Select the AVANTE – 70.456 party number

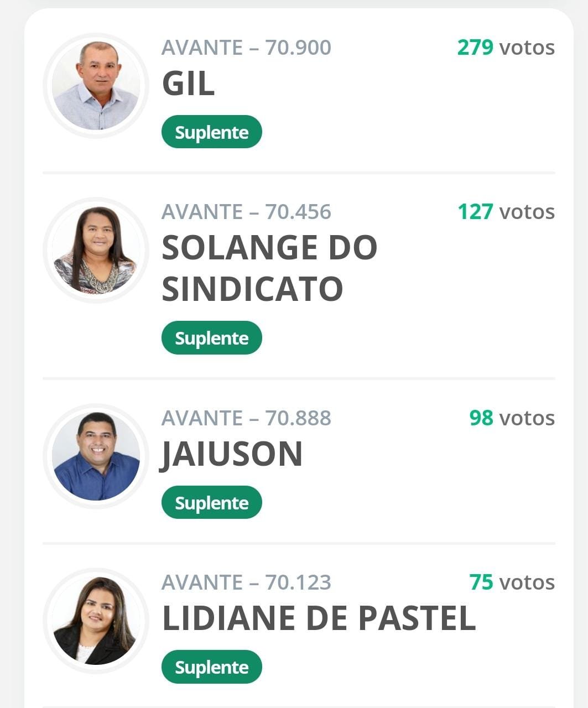tap(246, 212)
